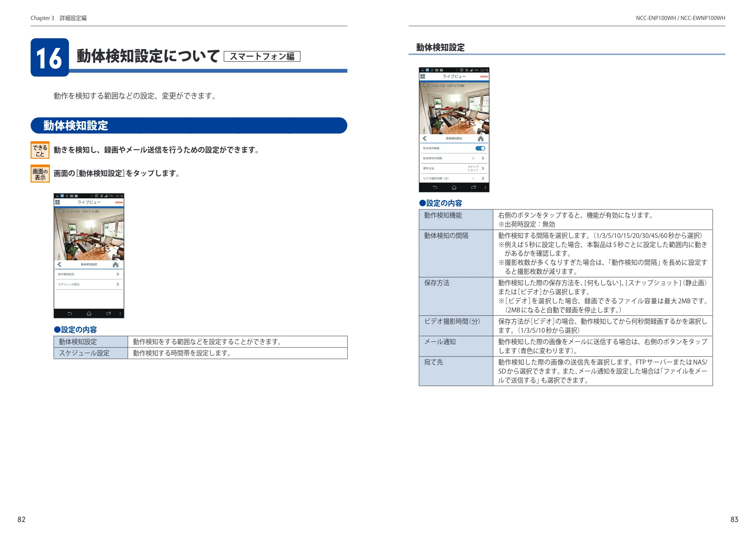Click NCC-ENP100WH / NCC-EWNP100WH header text
The height and width of the screenshot is (536, 756).
point(680,18)
